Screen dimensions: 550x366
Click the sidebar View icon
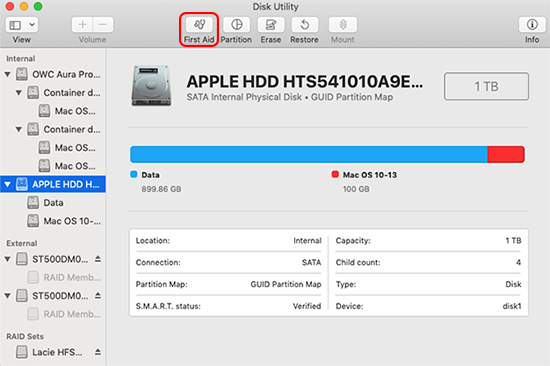point(15,25)
